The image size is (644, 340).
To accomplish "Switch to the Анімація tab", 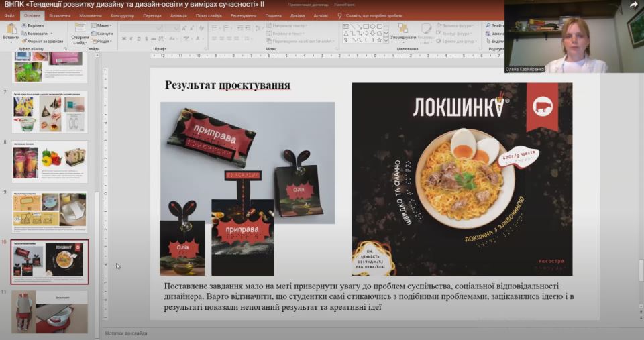I will (x=178, y=15).
